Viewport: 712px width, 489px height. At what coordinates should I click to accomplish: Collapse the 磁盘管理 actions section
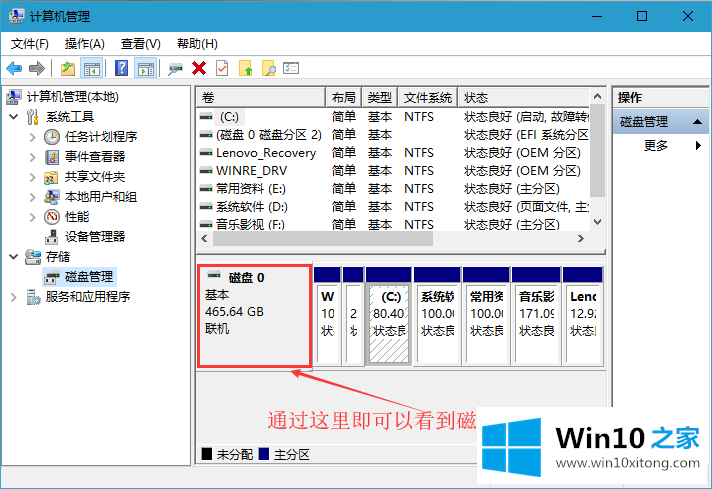[697, 122]
